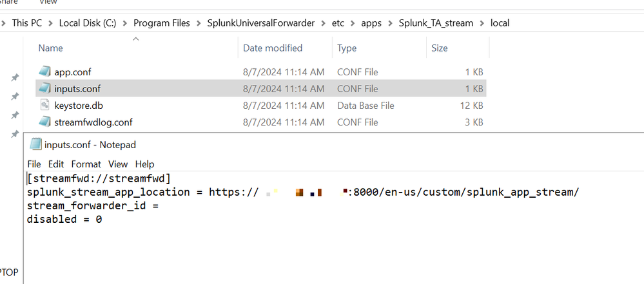Select the app.conf file icon

pos(44,72)
